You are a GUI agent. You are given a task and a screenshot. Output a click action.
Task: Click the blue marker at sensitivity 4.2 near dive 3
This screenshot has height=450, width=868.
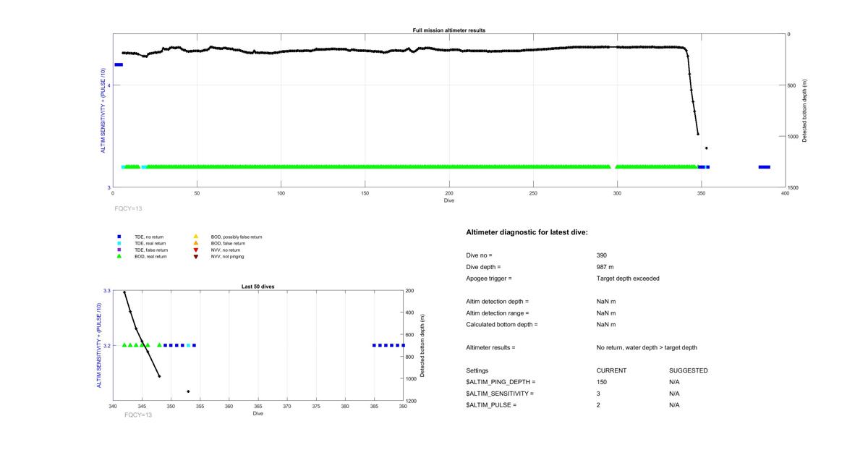(x=119, y=64)
